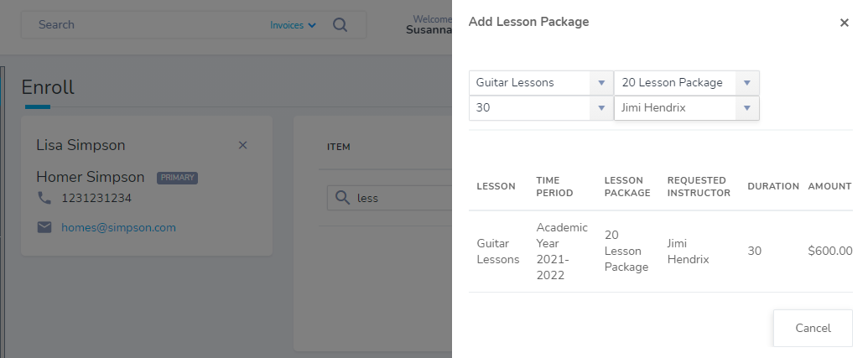Open the 30 duration dropdown

point(541,108)
